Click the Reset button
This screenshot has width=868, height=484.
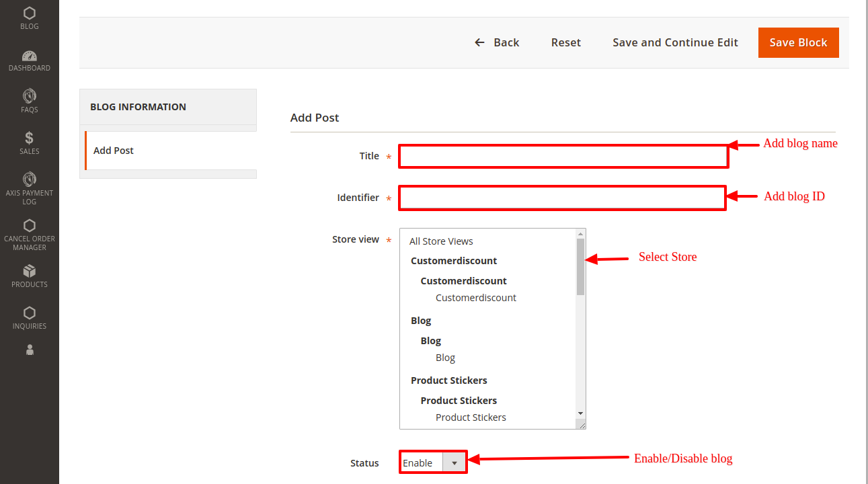pyautogui.click(x=565, y=42)
